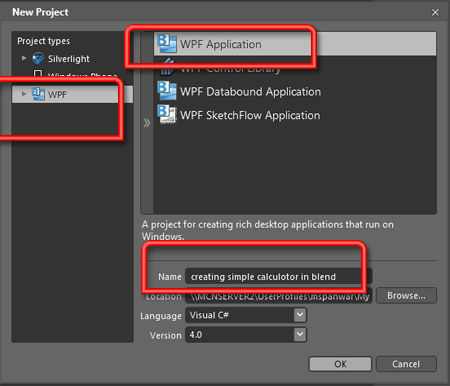Click the project Name input field
This screenshot has height=386, width=450.
point(278,276)
